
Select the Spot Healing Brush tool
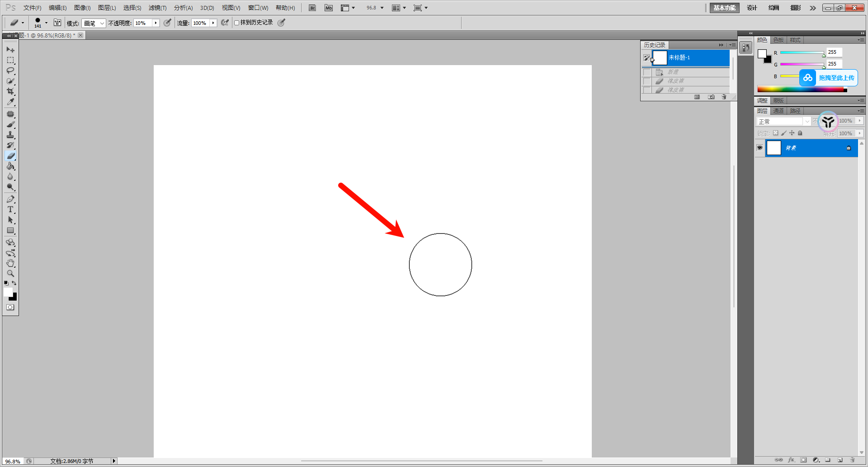coord(10,114)
